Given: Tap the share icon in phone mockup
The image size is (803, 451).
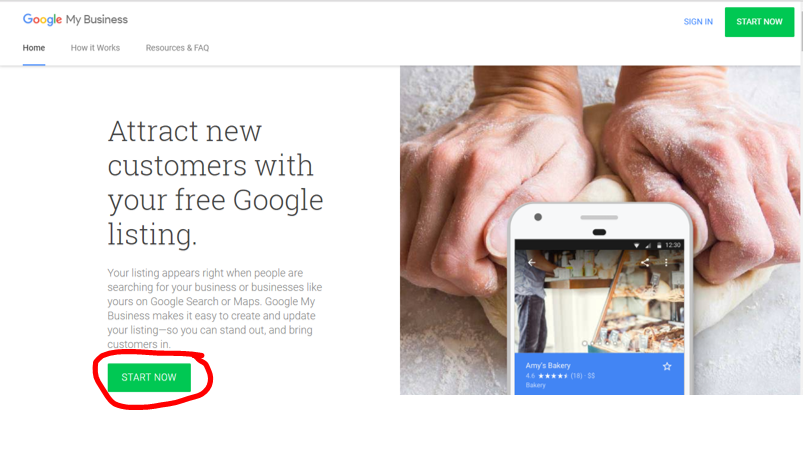Looking at the screenshot, I should click(645, 263).
